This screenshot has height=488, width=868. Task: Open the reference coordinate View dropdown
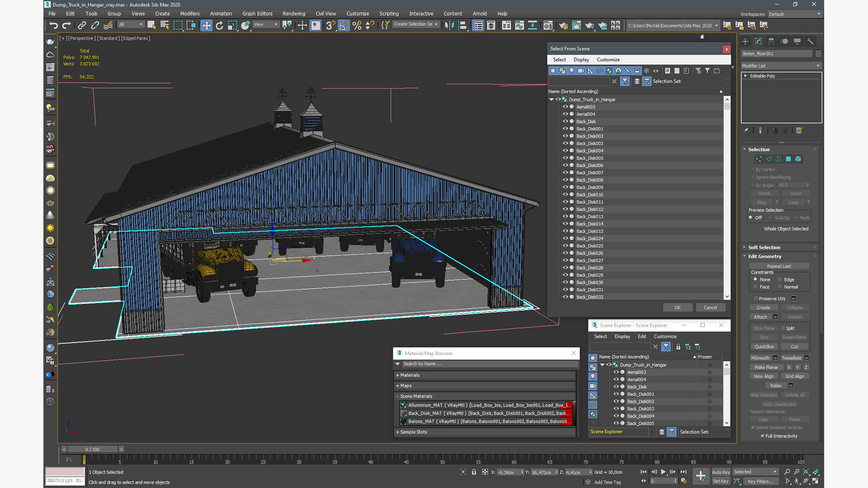(266, 24)
